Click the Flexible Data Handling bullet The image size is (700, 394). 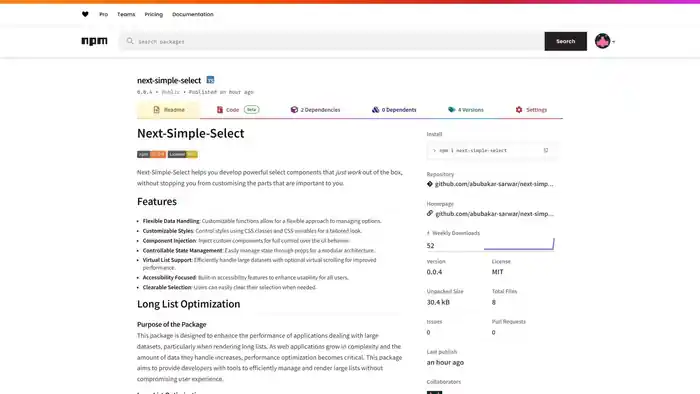coord(262,221)
